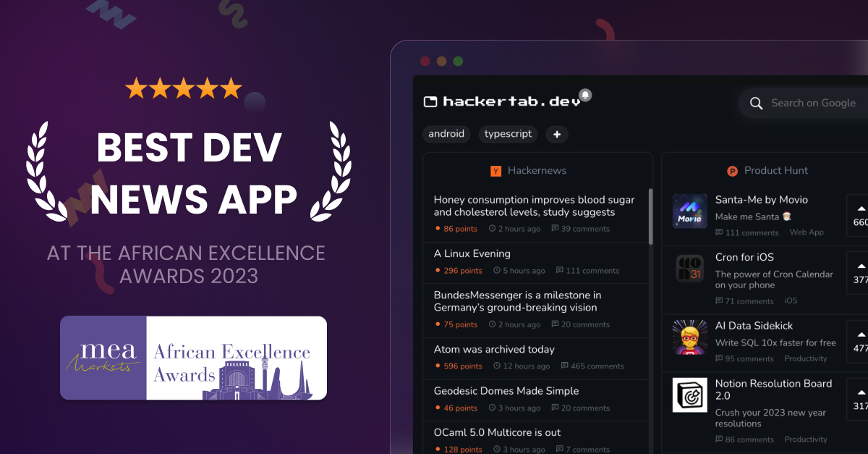Click the red window close dot

click(425, 62)
